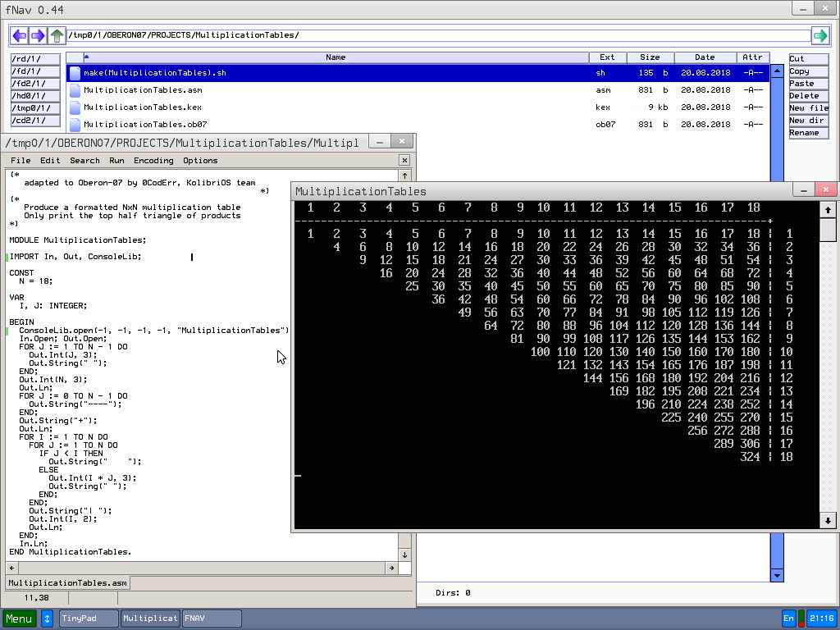840x630 pixels.
Task: Click the Rename button
Action: point(808,133)
